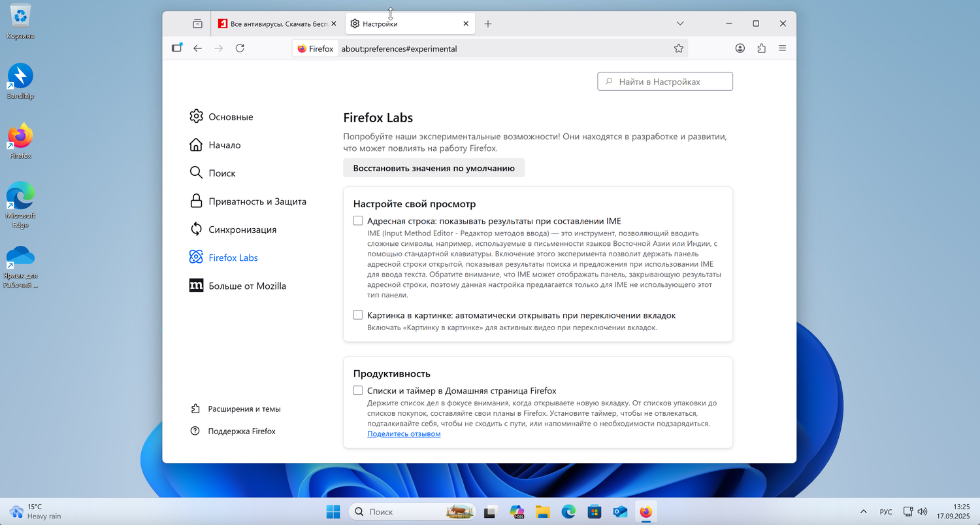This screenshot has width=980, height=525.
Task: Open the Приватность и Защита category
Action: (x=248, y=201)
